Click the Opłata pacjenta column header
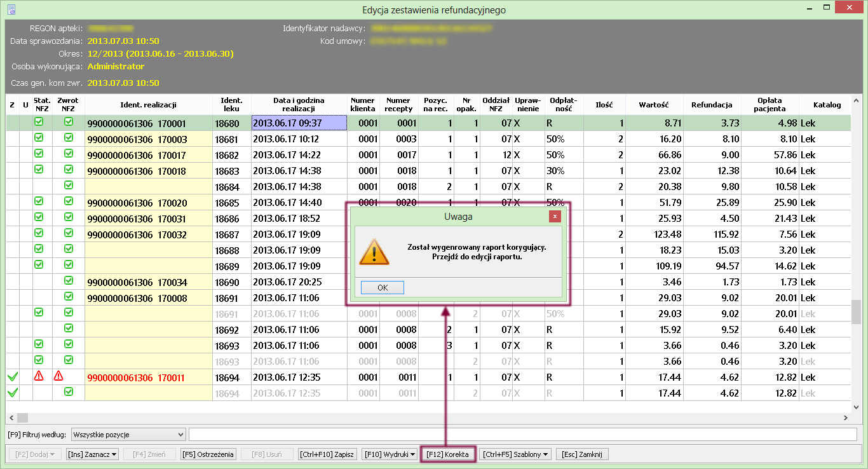Screen dimensions: 868x469 [x=770, y=105]
